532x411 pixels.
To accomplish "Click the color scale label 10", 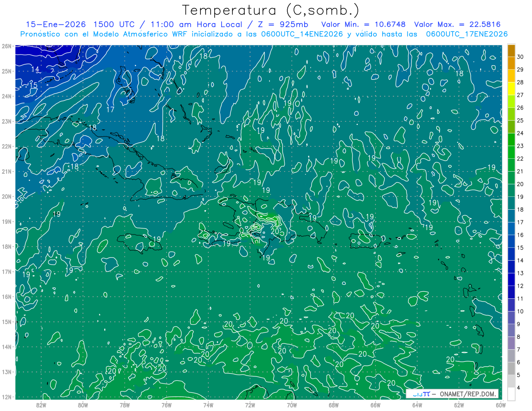I will [x=520, y=312].
